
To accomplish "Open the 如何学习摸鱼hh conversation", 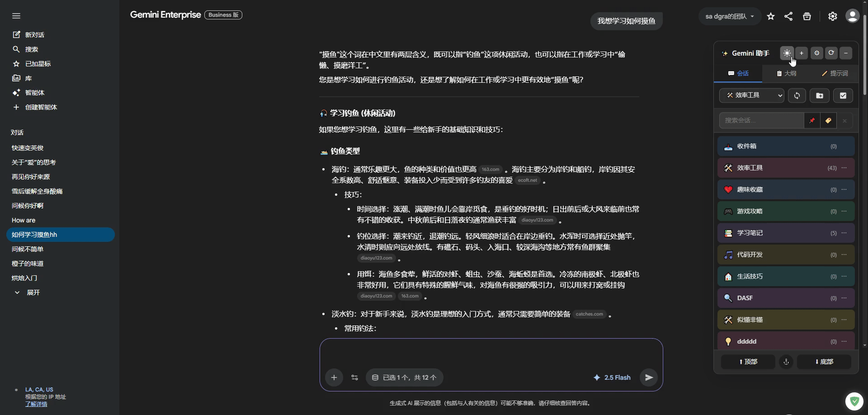I will [x=60, y=235].
